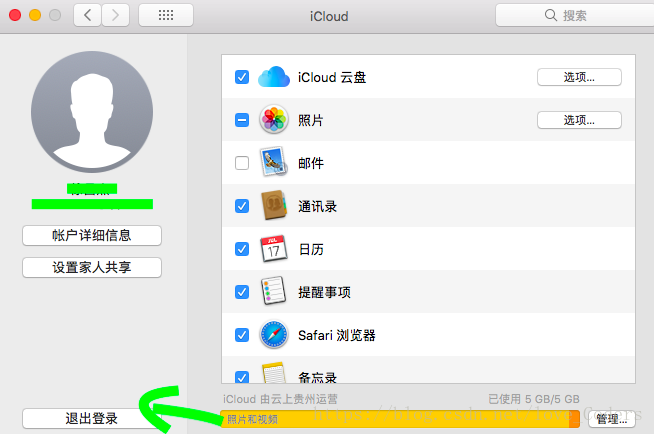Uncheck the 提醒事项 checkbox
This screenshot has height=434, width=654.
coord(242,292)
